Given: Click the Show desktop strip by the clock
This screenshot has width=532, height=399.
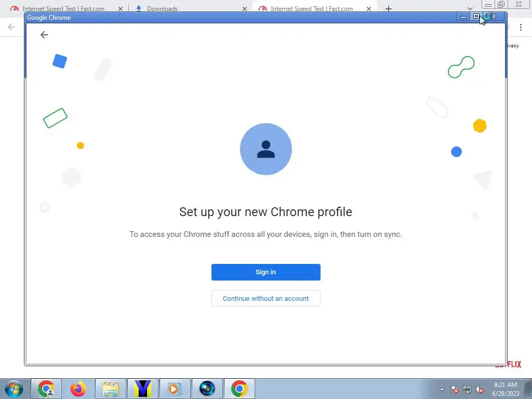Looking at the screenshot, I should [528, 389].
